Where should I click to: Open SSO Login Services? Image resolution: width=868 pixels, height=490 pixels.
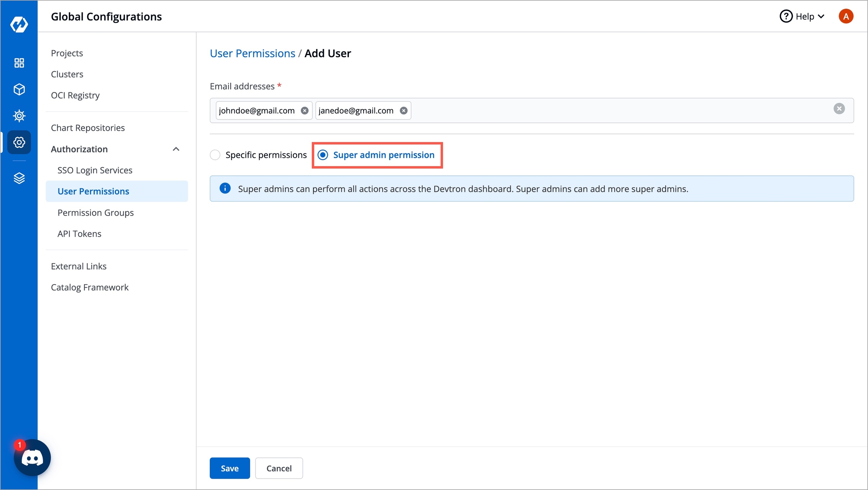click(x=95, y=170)
